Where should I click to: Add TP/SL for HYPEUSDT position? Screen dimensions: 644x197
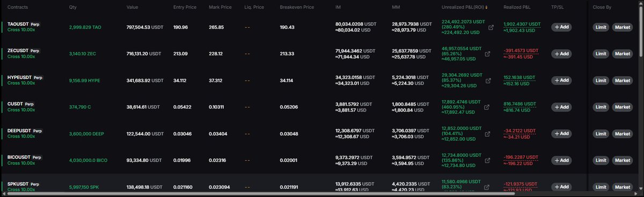point(561,81)
